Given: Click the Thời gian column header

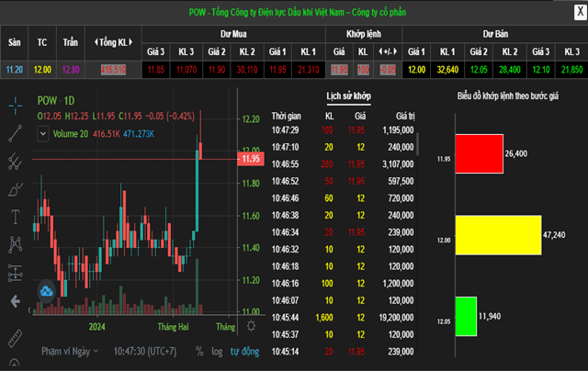Looking at the screenshot, I should 286,117.
